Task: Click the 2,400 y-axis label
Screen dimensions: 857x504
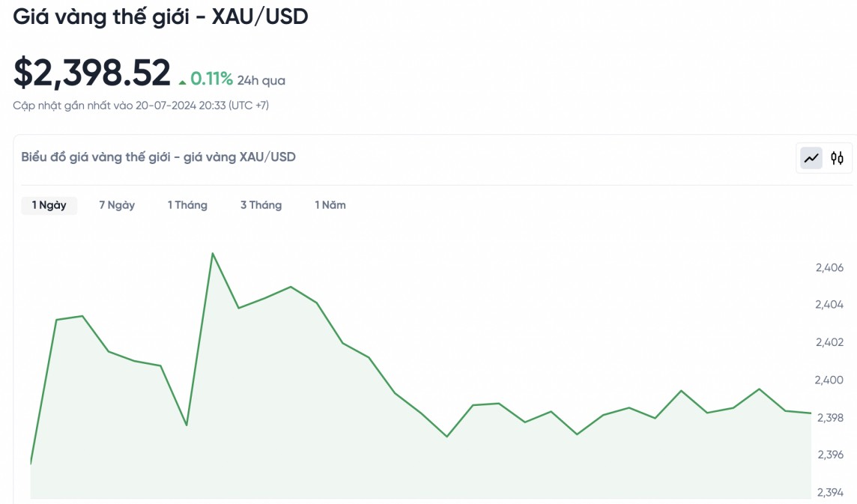Action: click(x=829, y=380)
